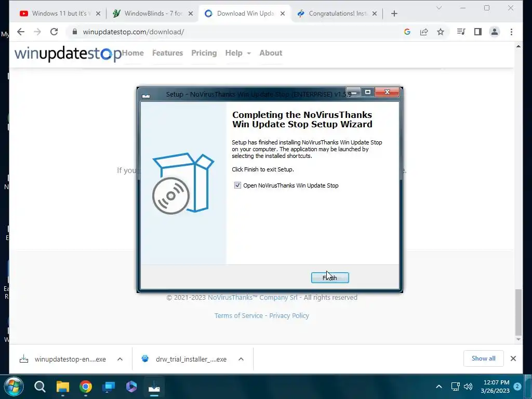Image resolution: width=532 pixels, height=399 pixels.
Task: Click the network tray icon
Action: 455,387
